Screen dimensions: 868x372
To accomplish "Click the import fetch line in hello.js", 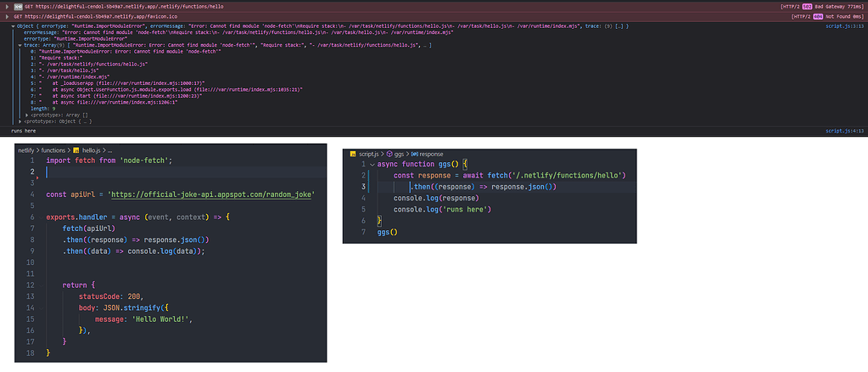I will [109, 161].
